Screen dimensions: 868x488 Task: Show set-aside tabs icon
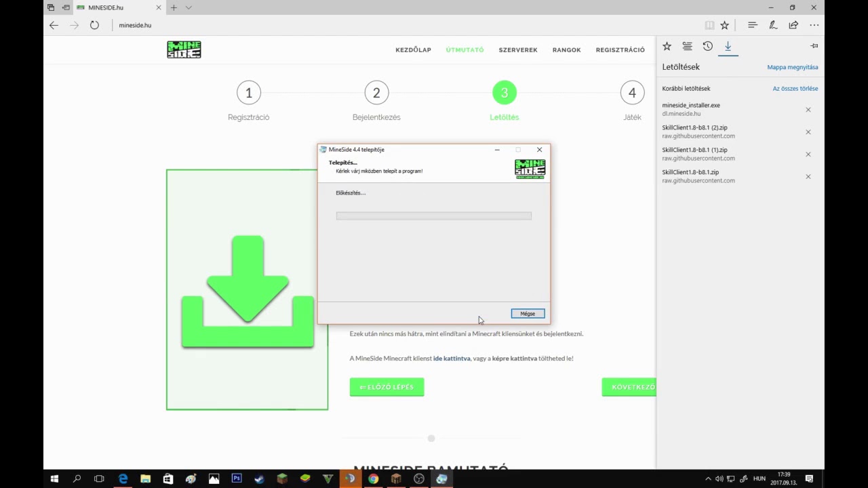click(51, 7)
